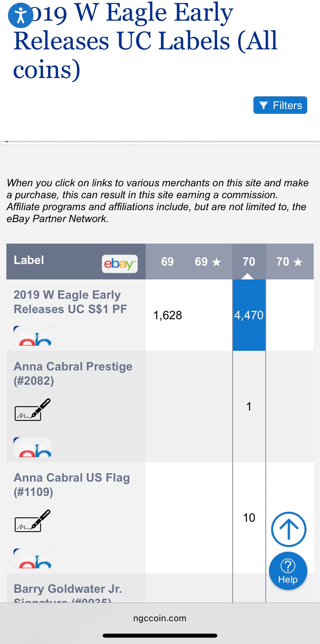Image resolution: width=320 pixels, height=644 pixels.
Task: Select the 70 star grade column header
Action: tap(289, 262)
